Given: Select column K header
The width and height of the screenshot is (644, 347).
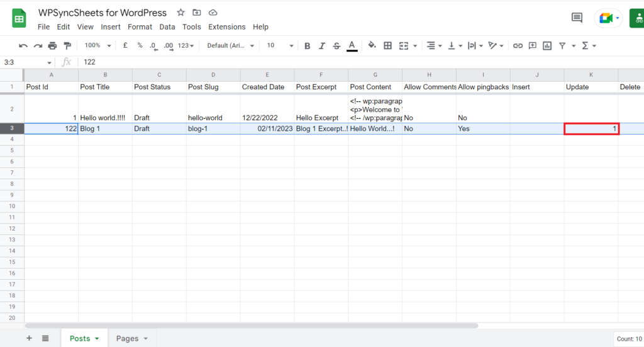Looking at the screenshot, I should point(591,75).
